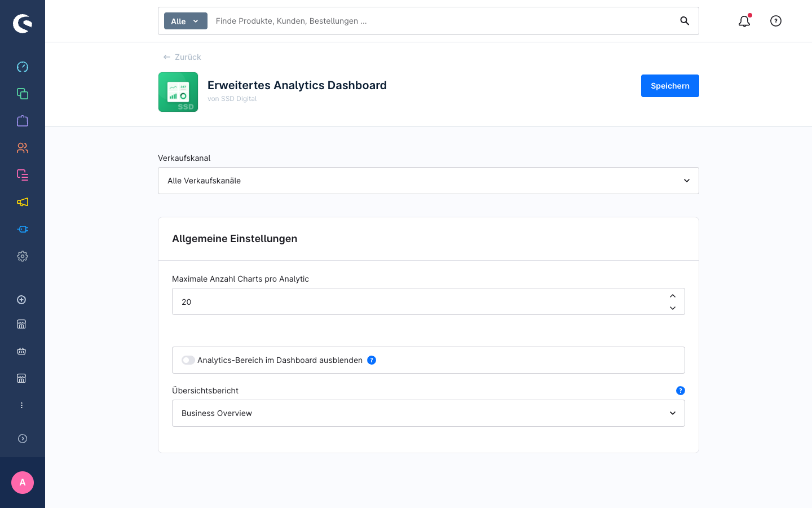Open the Dashboard speedometer icon in sidebar
812x508 pixels.
23,67
